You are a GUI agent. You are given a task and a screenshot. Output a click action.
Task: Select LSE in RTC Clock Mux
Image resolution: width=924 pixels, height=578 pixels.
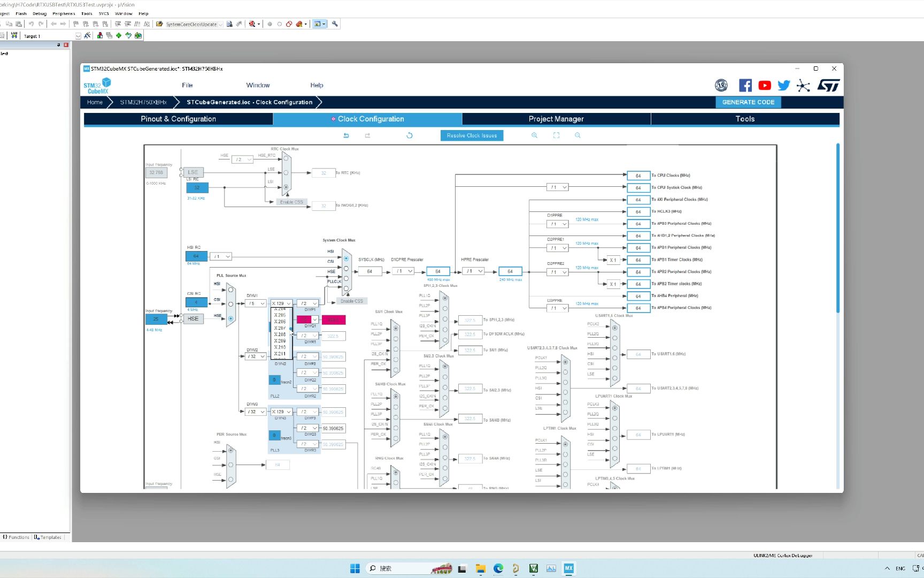286,173
